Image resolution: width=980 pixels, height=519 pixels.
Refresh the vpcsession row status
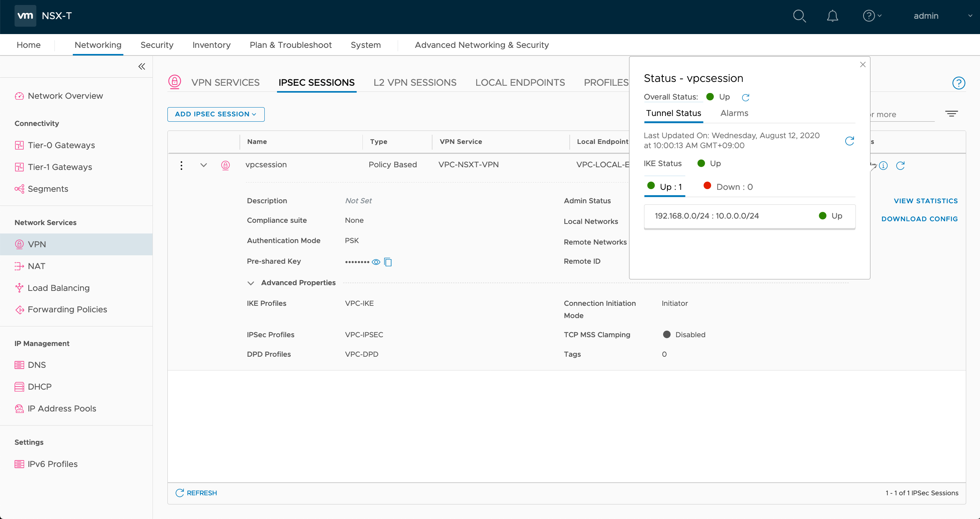(x=900, y=165)
